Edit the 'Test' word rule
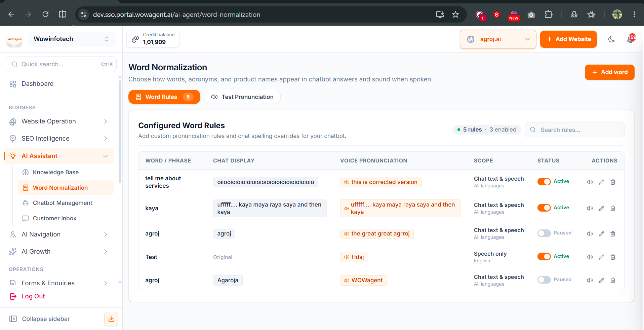The image size is (644, 330). pyautogui.click(x=601, y=257)
